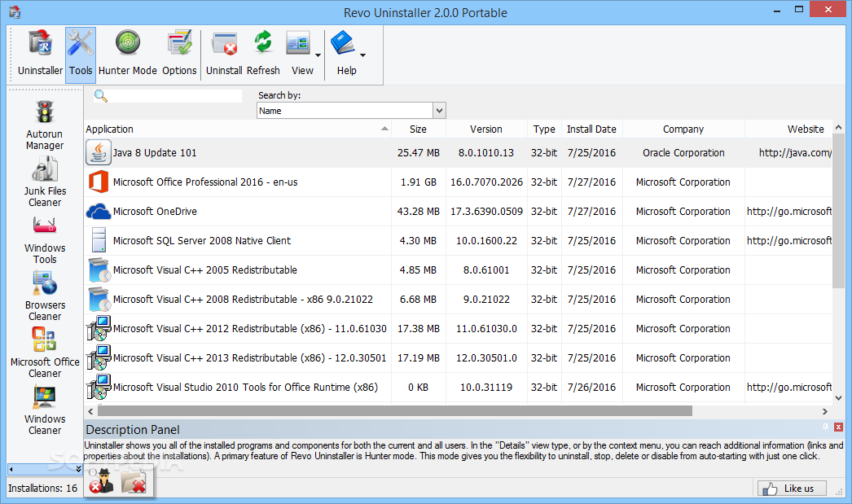Click into the search text field
Screen dimensions: 852x504
click(x=175, y=96)
